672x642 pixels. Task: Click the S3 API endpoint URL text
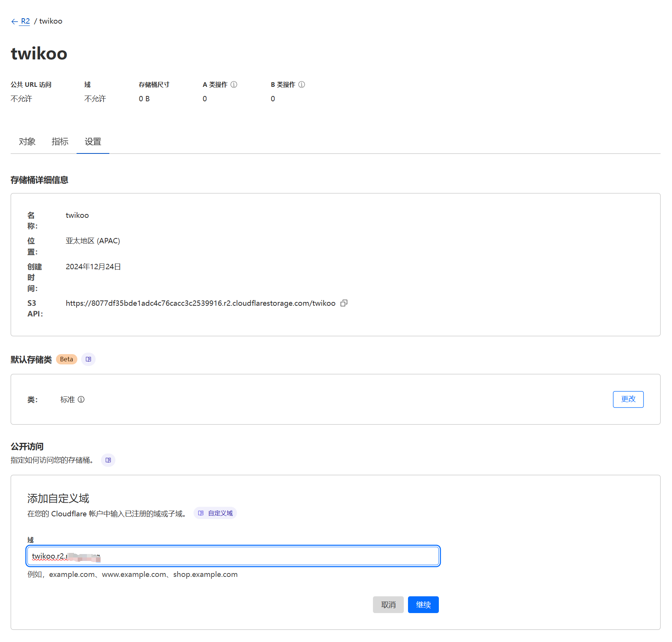(x=200, y=303)
